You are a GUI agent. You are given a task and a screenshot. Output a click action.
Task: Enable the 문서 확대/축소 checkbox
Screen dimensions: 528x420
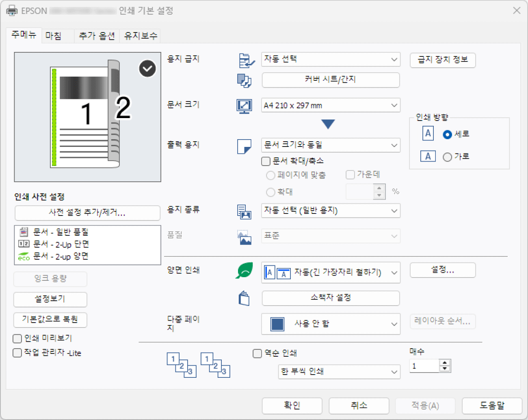[x=266, y=162]
